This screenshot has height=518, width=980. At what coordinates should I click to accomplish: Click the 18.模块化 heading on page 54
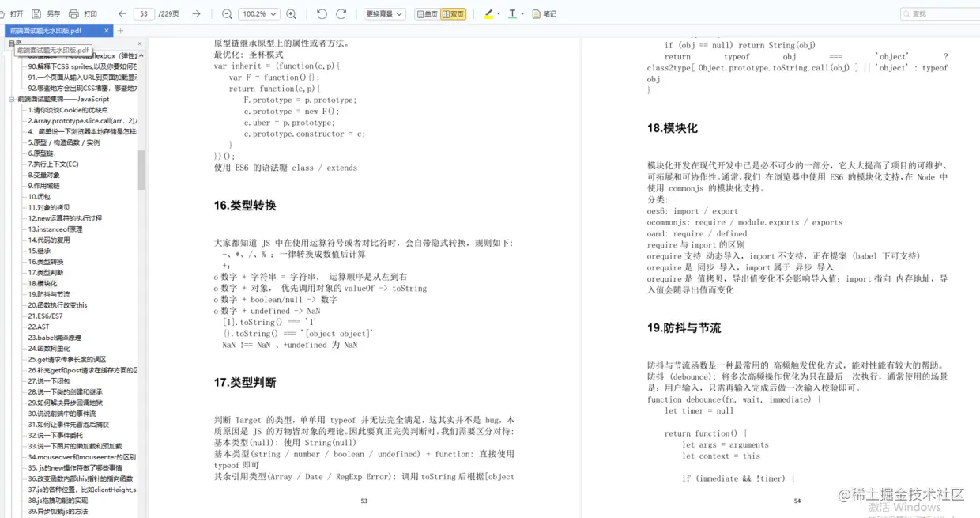(x=673, y=128)
